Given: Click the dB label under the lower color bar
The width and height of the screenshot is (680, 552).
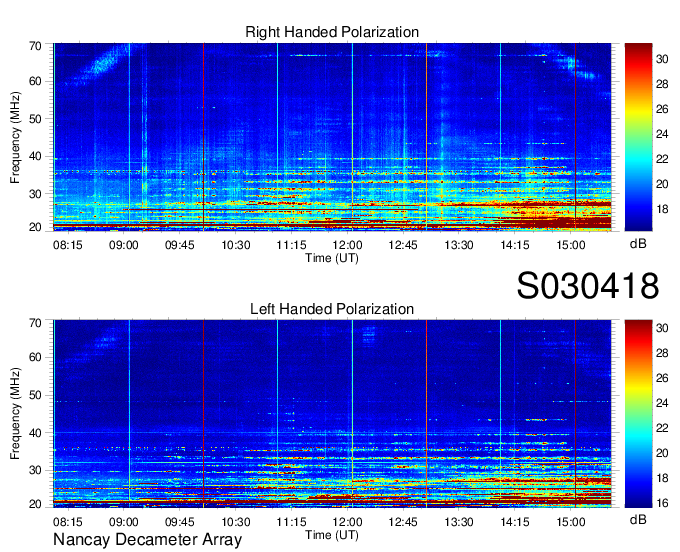Looking at the screenshot, I should pyautogui.click(x=638, y=519).
